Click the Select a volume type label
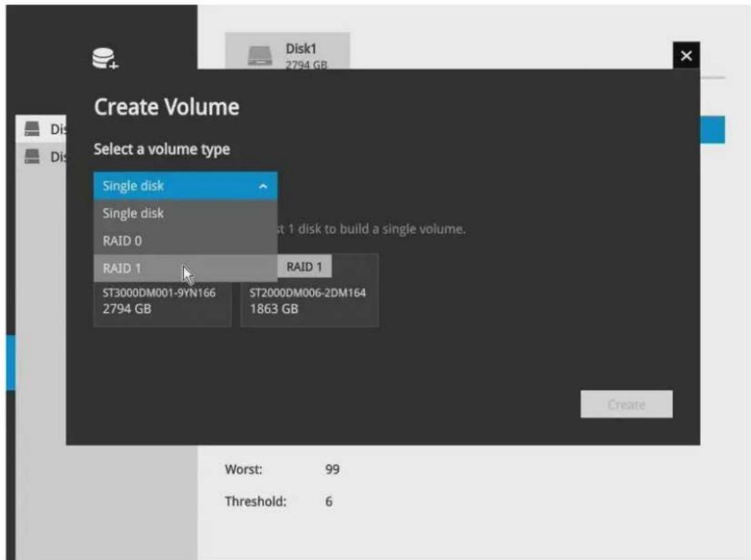Image resolution: width=751 pixels, height=560 pixels. click(x=162, y=149)
